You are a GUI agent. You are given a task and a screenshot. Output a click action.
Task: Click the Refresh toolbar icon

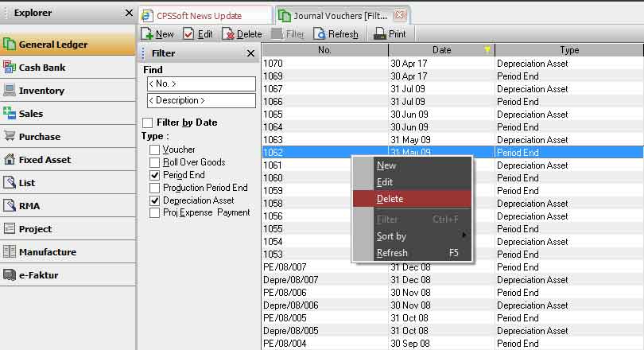pyautogui.click(x=319, y=34)
